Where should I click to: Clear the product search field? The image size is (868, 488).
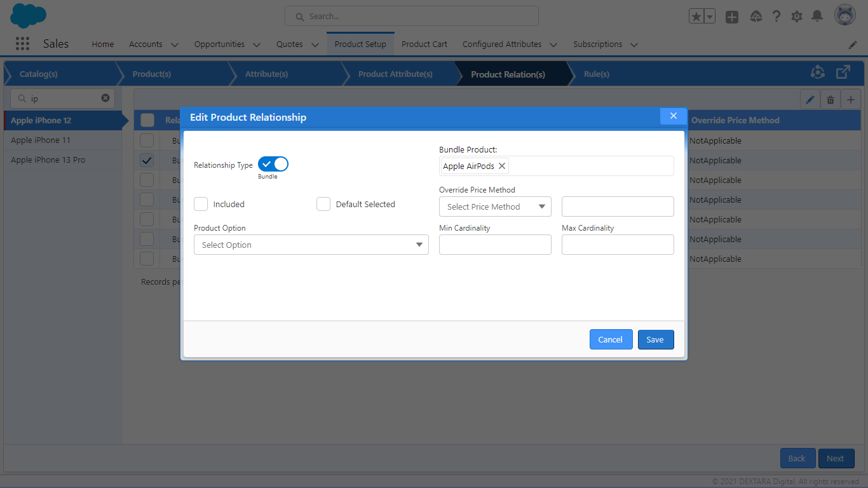105,98
